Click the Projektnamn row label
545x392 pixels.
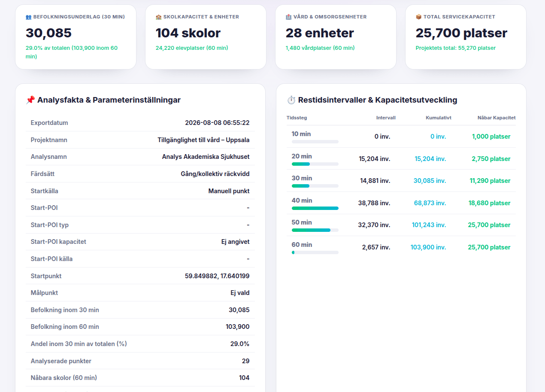[49, 140]
